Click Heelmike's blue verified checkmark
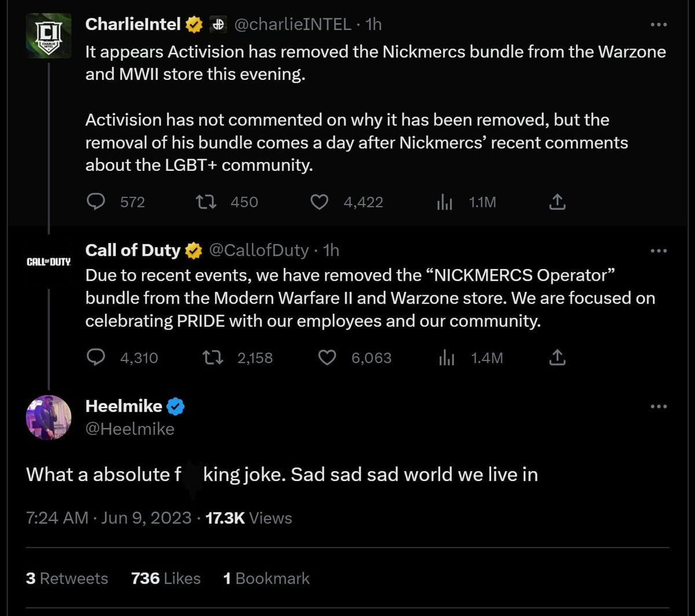Screen dimensions: 695x616 coord(175,406)
